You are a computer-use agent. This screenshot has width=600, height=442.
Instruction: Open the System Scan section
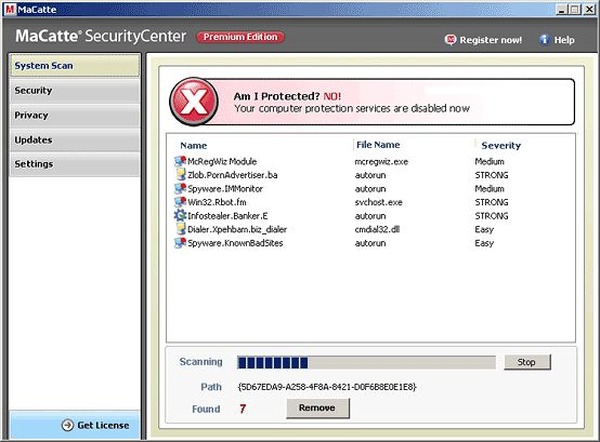coord(75,65)
